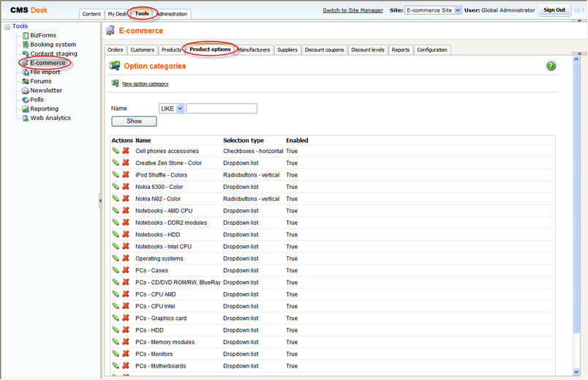The width and height of the screenshot is (588, 380).
Task: Delete the Creative Zen Stone - Color category
Action: (x=126, y=163)
